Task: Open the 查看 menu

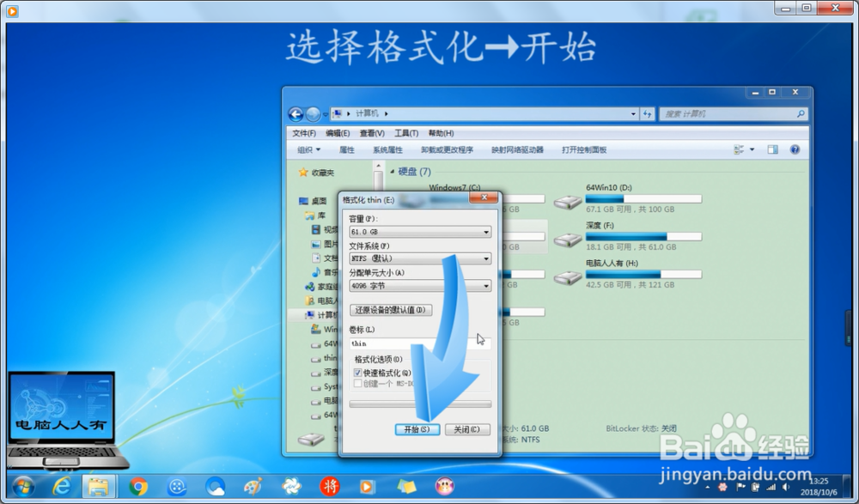Action: 370,133
